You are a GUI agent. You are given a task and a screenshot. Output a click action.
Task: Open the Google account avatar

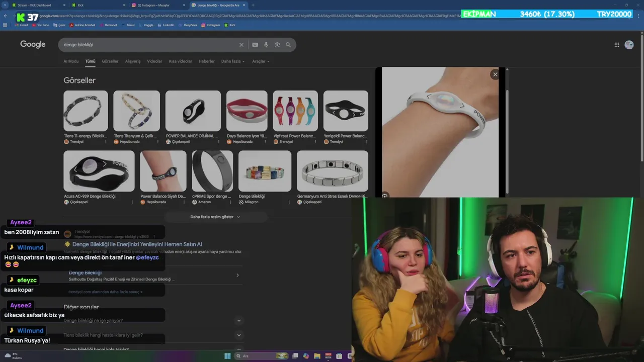click(x=629, y=45)
